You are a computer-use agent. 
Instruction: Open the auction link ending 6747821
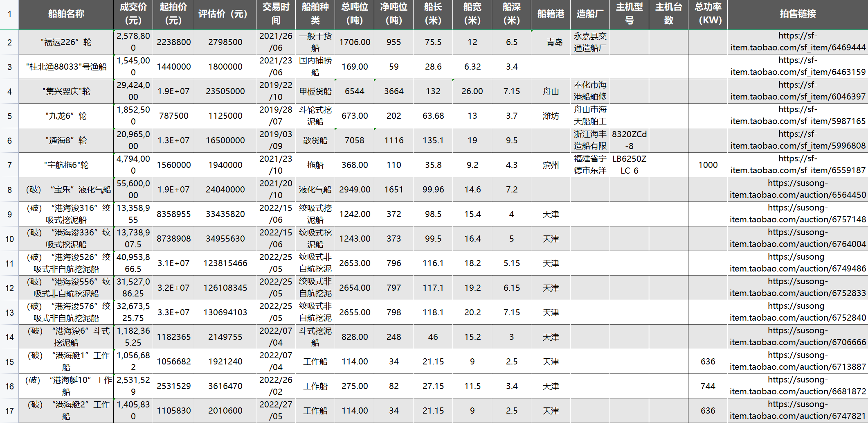(798, 410)
